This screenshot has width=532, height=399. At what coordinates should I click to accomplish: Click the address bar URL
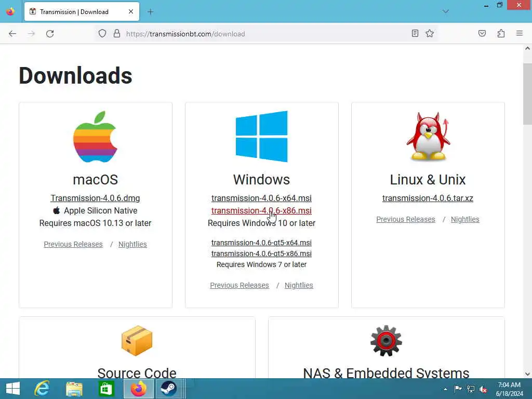[185, 34]
